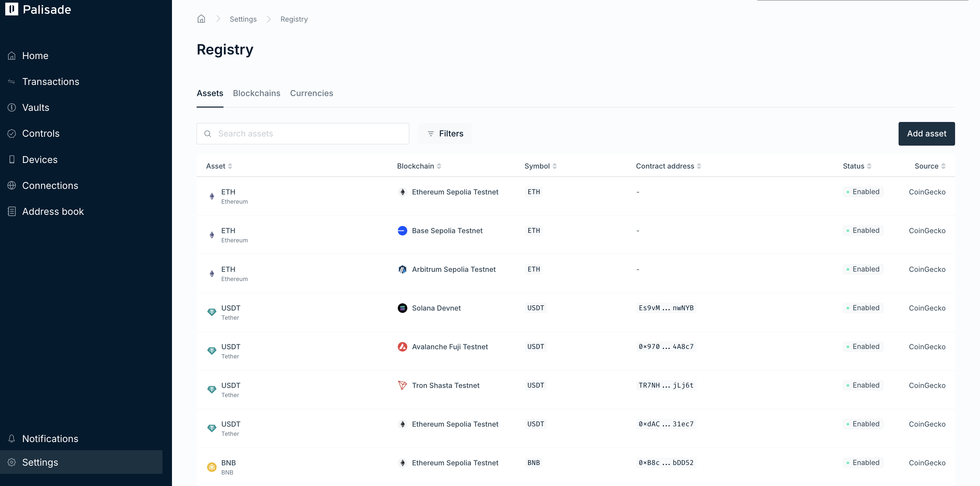Open Devices in the sidebar
This screenshot has width=980, height=486.
[40, 160]
